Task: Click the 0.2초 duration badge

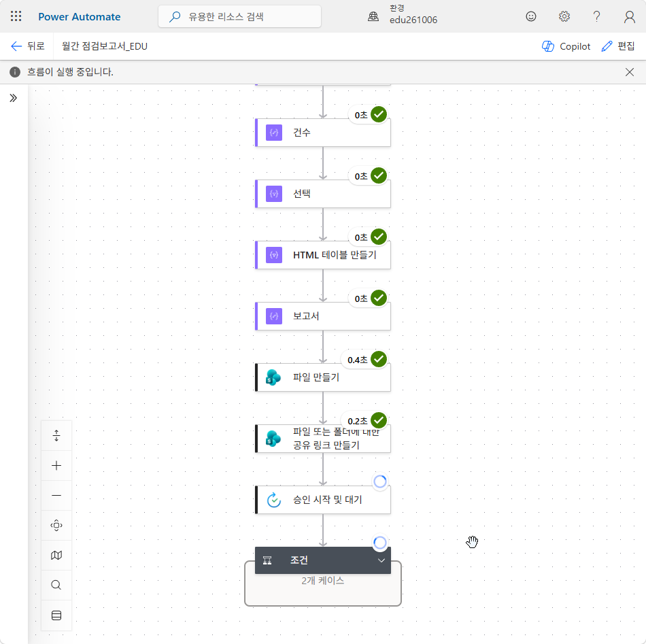Action: click(357, 421)
